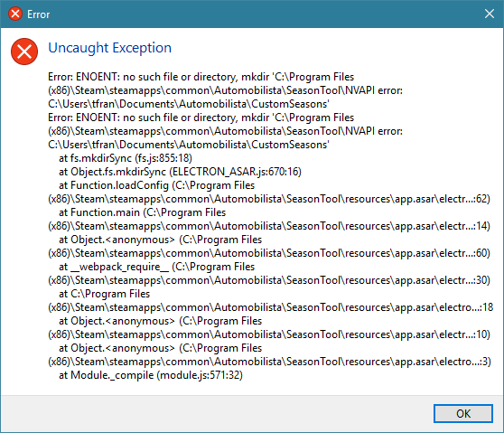The image size is (504, 433).
Task: Click the Function.loadConfig stack trace line
Action: click(x=156, y=185)
